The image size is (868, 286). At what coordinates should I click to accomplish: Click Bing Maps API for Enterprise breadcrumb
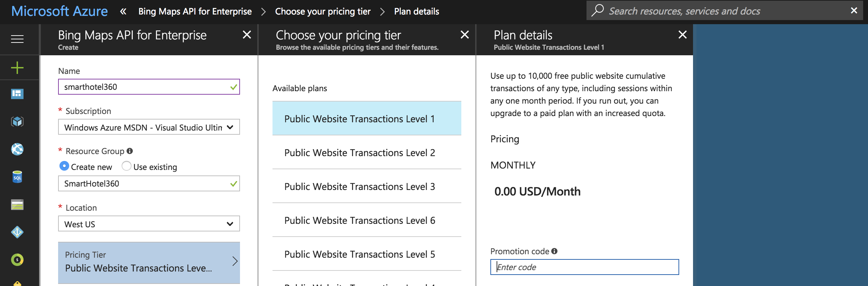(x=195, y=11)
